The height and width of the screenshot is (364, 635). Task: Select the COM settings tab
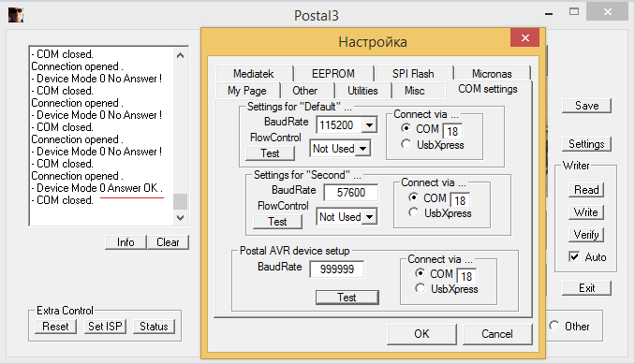(x=488, y=89)
